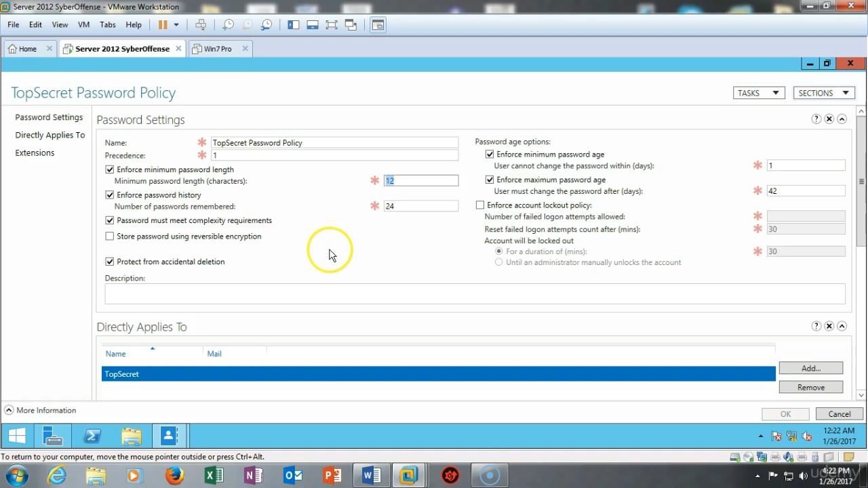
Task: Click help icon in Password Settings section
Action: pos(816,119)
